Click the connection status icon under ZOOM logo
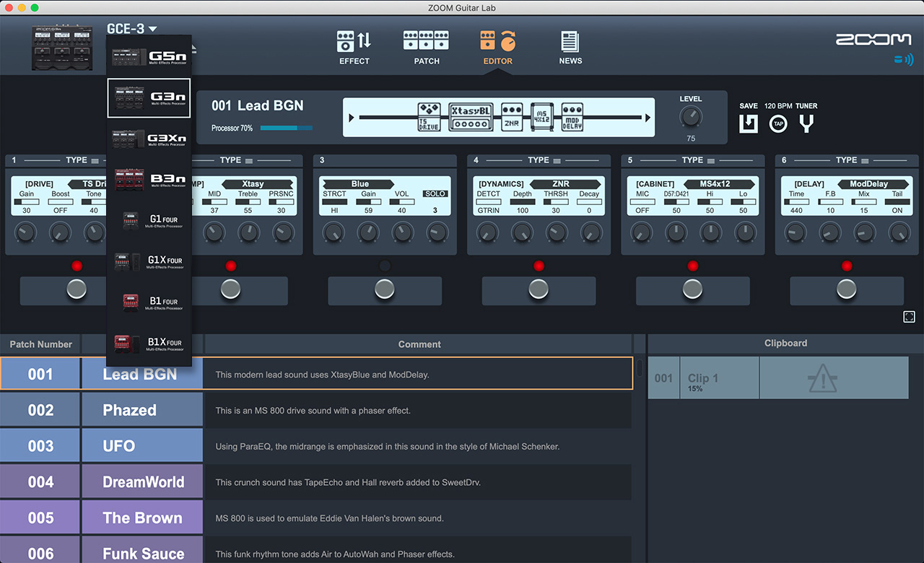This screenshot has height=563, width=924. (x=902, y=59)
